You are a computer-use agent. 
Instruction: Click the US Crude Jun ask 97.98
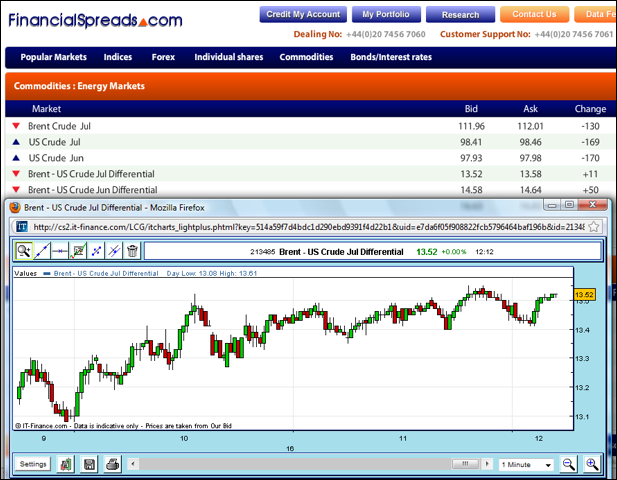pyautogui.click(x=530, y=158)
